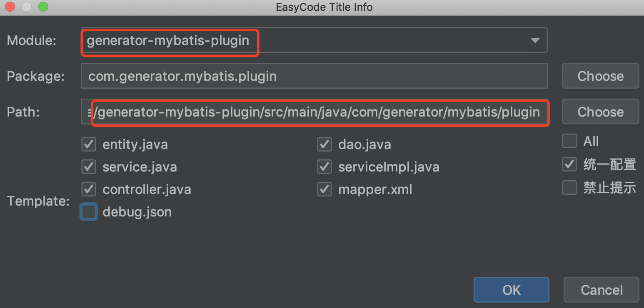Toggle the controller.java template checkbox

(x=89, y=189)
